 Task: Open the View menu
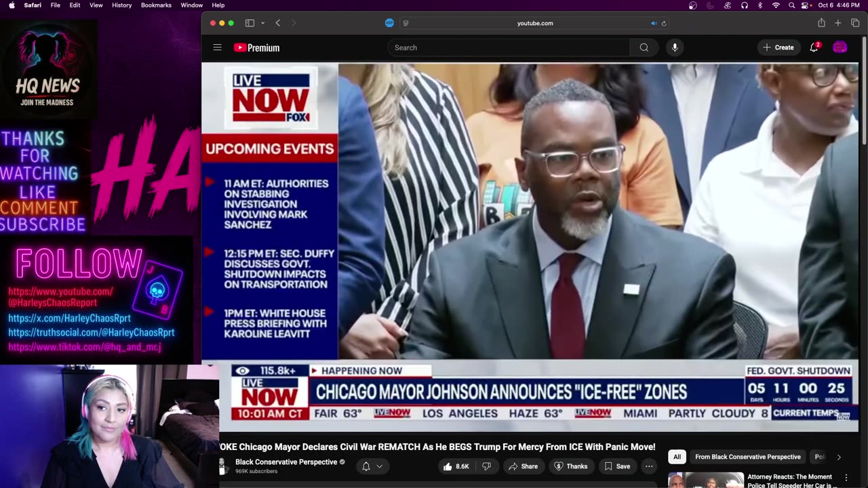coord(96,5)
